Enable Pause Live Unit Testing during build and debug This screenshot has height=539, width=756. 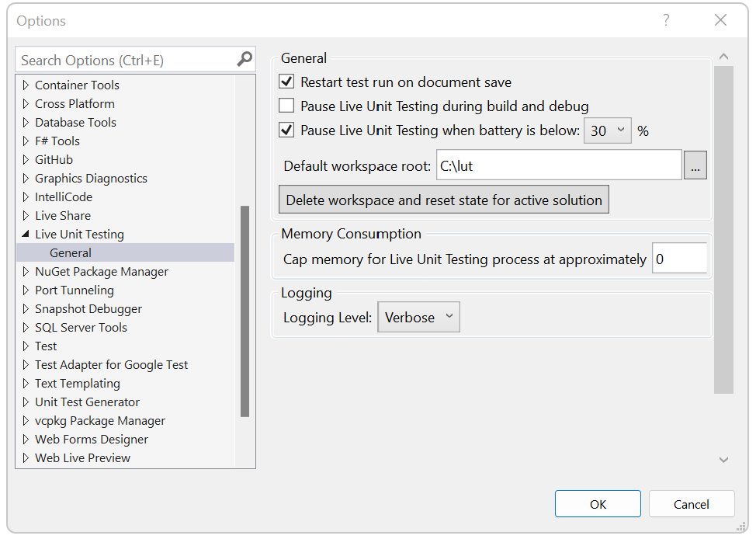point(287,106)
